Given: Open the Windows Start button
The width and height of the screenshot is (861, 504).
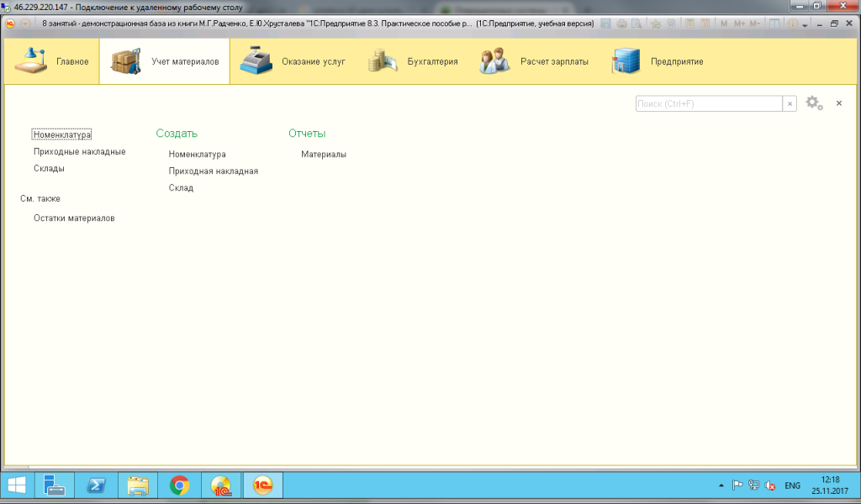Looking at the screenshot, I should click(17, 486).
